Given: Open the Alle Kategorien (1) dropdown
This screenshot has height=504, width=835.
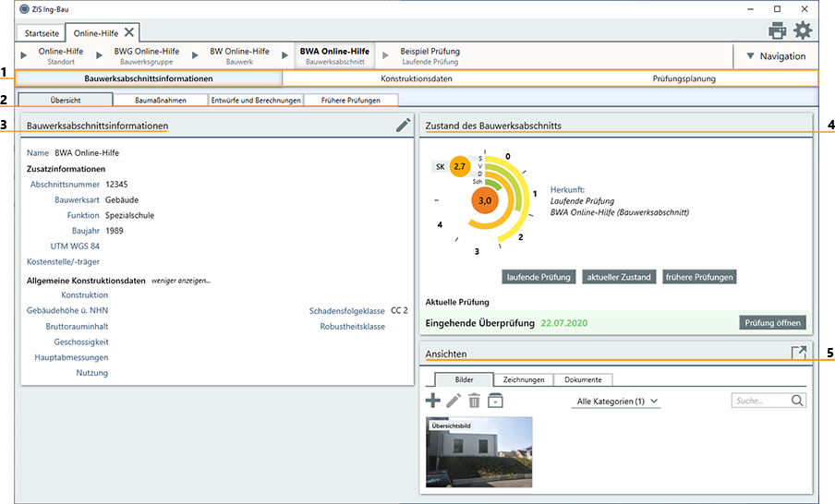Looking at the screenshot, I should (617, 402).
